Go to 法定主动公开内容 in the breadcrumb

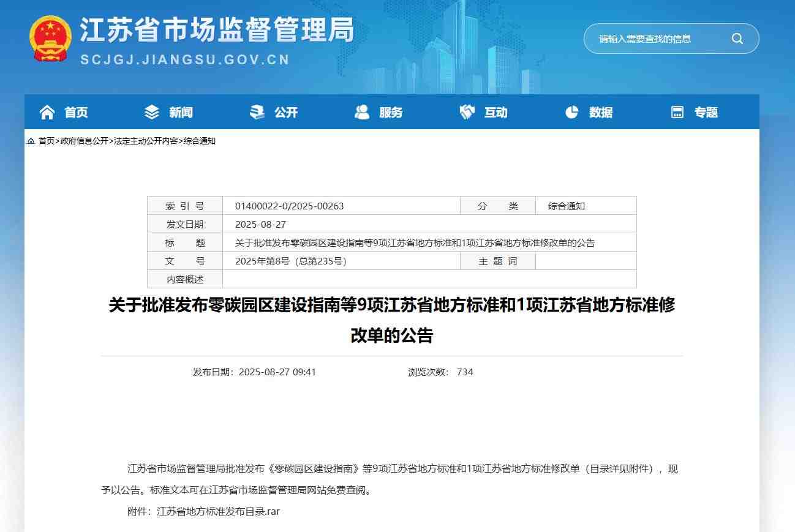pyautogui.click(x=146, y=141)
